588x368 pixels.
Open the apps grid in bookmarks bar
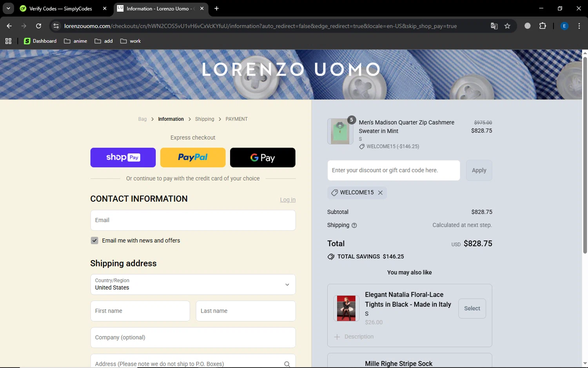click(x=8, y=41)
